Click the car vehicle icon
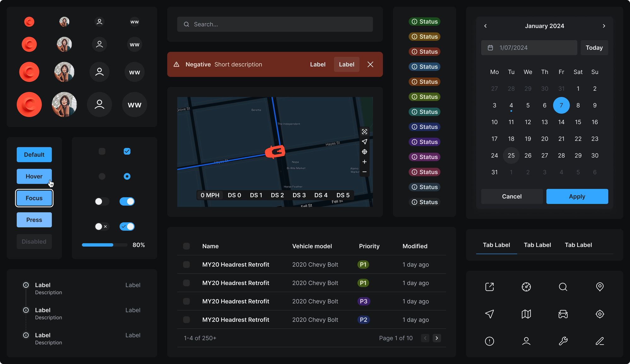This screenshot has width=630, height=364. coord(563,314)
